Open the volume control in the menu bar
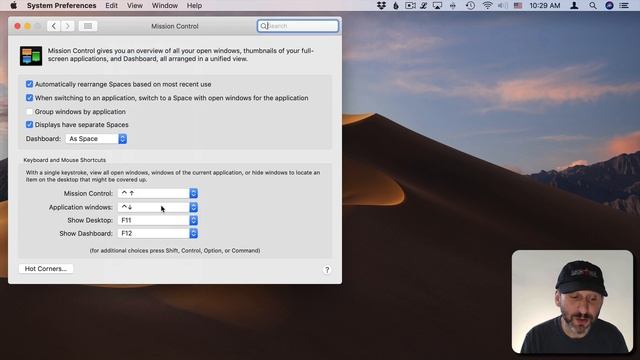 (503, 6)
